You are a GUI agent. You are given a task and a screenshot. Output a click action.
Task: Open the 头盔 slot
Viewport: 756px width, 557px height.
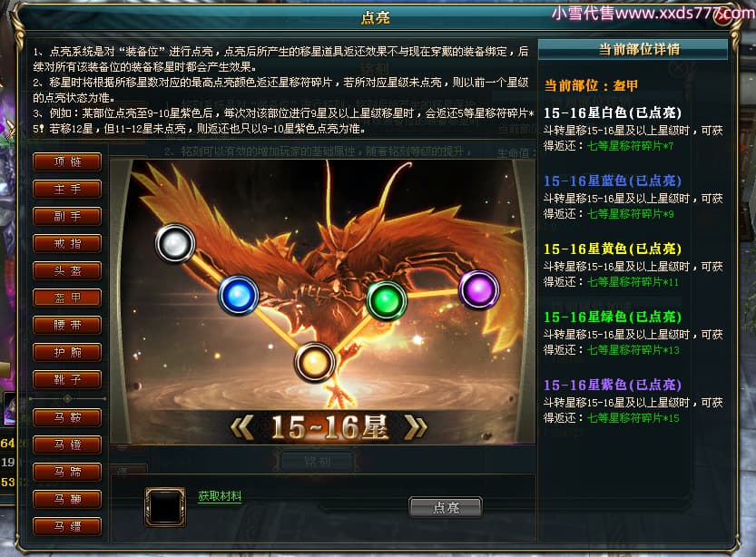tap(67, 270)
